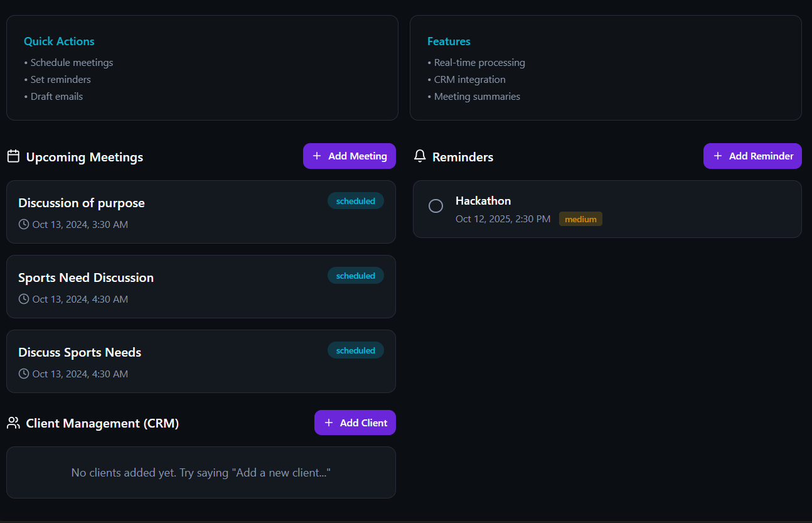Click the plus icon in Add Client
The height and width of the screenshot is (523, 812).
[329, 423]
